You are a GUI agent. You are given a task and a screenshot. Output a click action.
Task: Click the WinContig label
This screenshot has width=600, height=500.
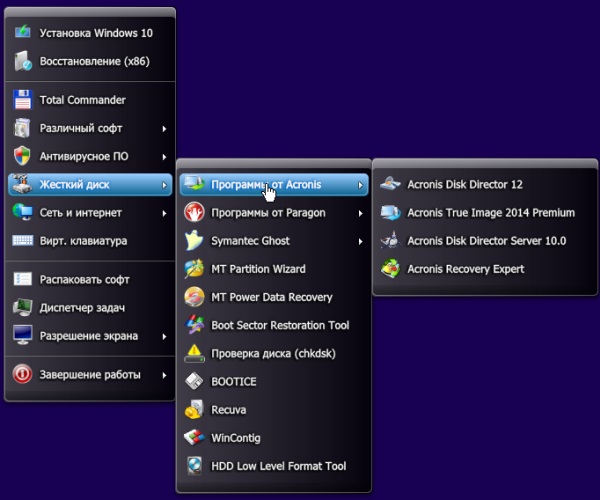pyautogui.click(x=236, y=438)
